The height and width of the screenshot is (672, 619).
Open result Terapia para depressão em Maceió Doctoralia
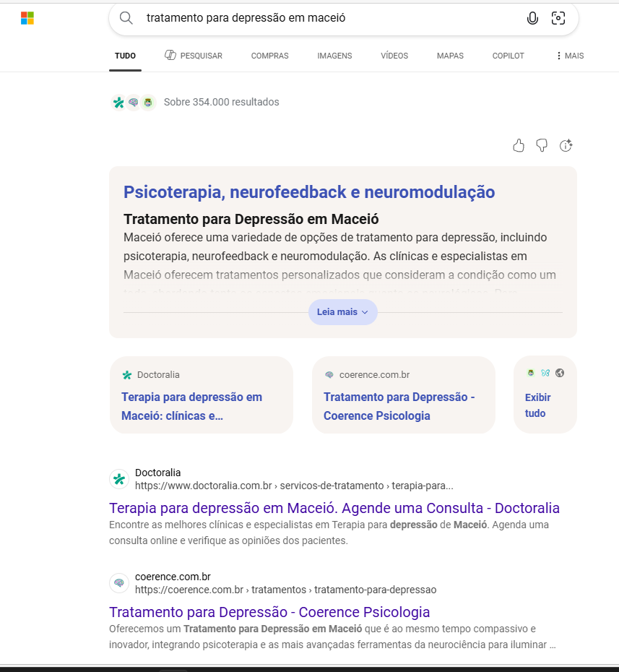click(334, 508)
